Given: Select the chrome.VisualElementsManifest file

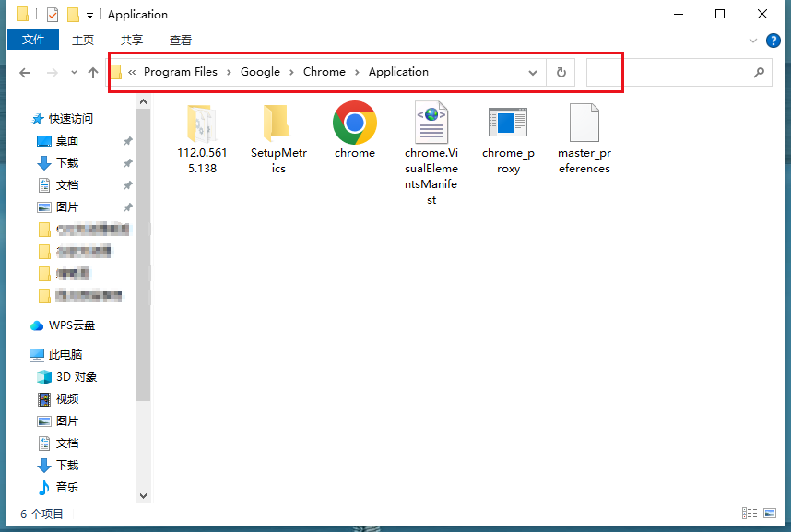Looking at the screenshot, I should [x=431, y=153].
